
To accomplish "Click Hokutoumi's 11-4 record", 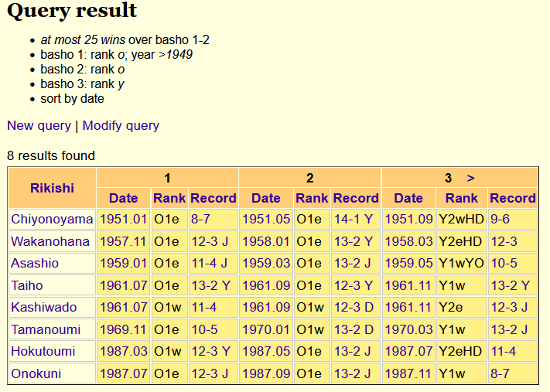I will tap(503, 351).
